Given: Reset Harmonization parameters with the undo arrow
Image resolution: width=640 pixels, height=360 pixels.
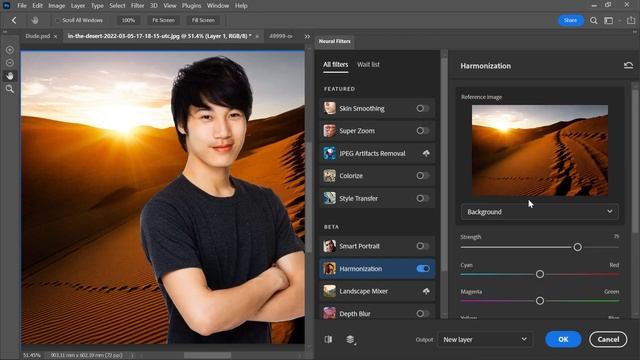Looking at the screenshot, I should click(x=629, y=65).
